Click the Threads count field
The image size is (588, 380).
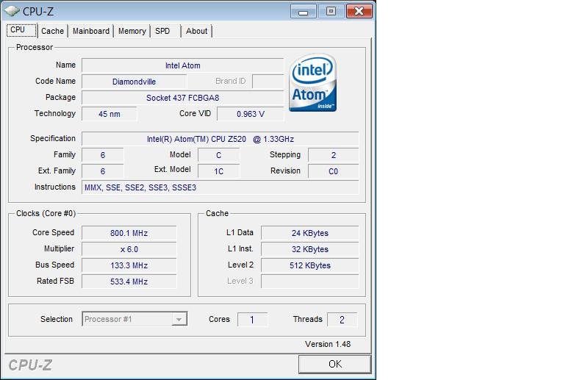tap(342, 320)
